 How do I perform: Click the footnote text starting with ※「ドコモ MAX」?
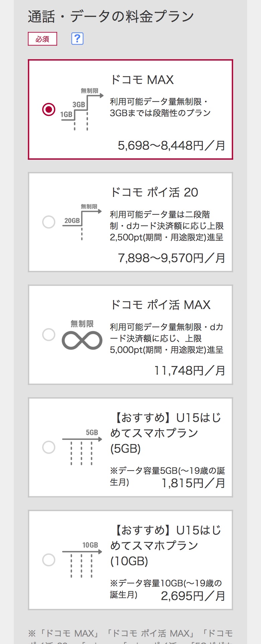click(x=130, y=631)
